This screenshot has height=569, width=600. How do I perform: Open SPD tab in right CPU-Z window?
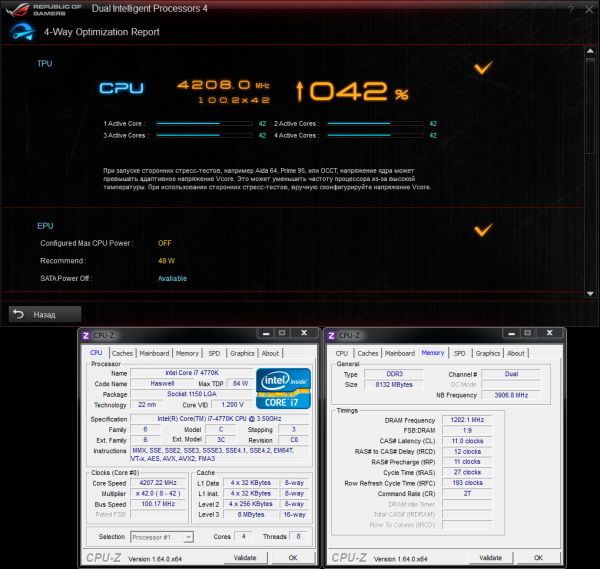click(460, 353)
